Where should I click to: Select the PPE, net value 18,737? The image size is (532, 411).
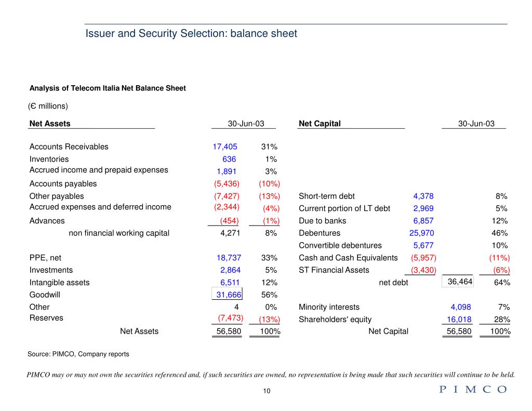pyautogui.click(x=229, y=258)
